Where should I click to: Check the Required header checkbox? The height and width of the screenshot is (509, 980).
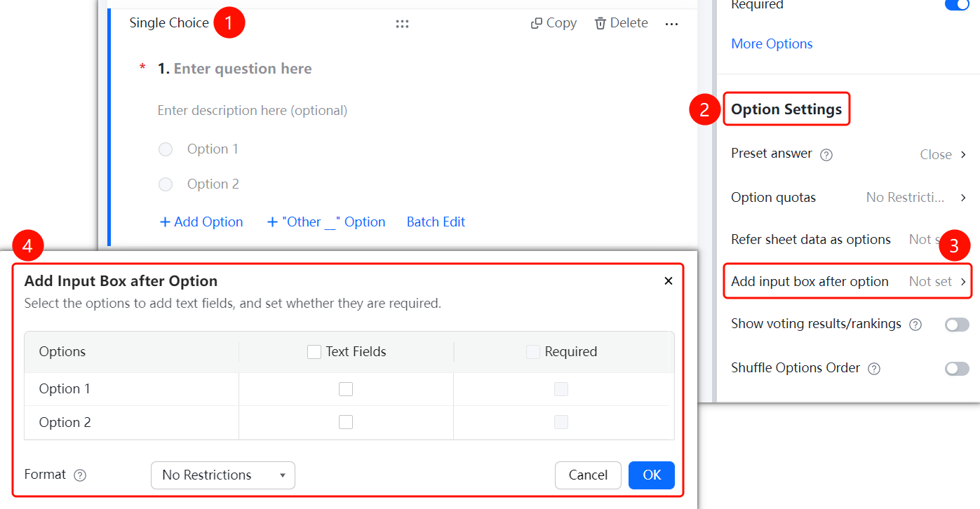(x=533, y=352)
